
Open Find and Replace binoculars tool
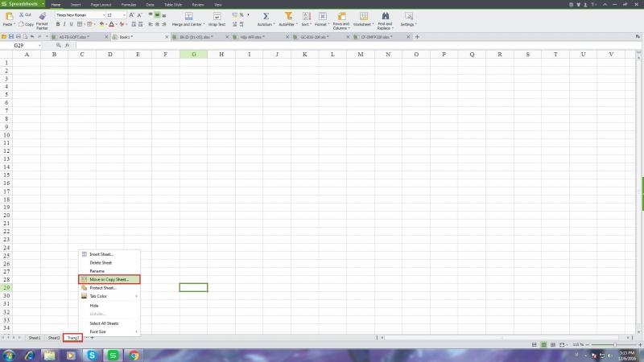point(385,16)
